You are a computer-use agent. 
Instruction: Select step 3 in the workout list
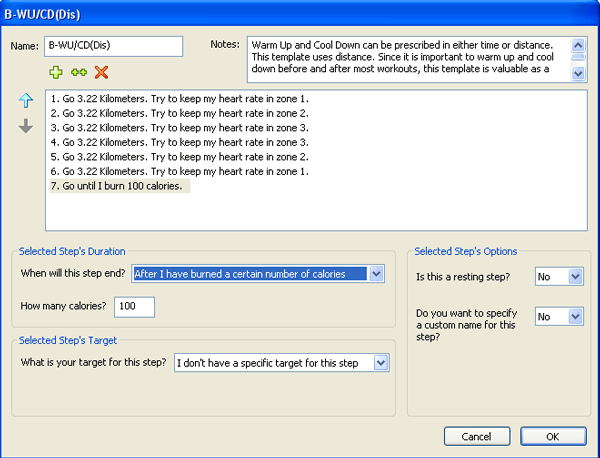click(179, 128)
